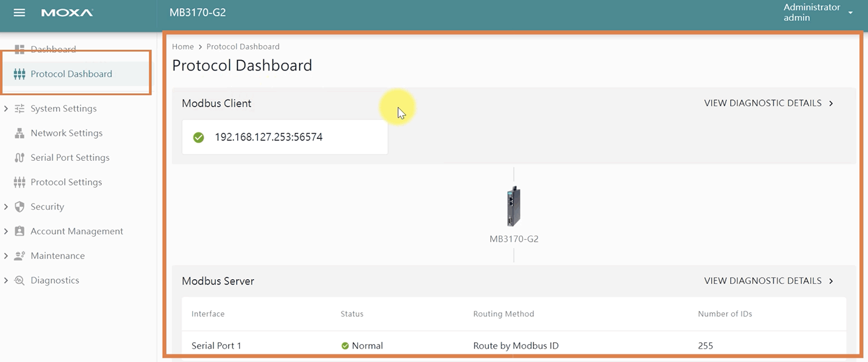Image resolution: width=868 pixels, height=362 pixels.
Task: Click the Security shield icon
Action: click(20, 207)
